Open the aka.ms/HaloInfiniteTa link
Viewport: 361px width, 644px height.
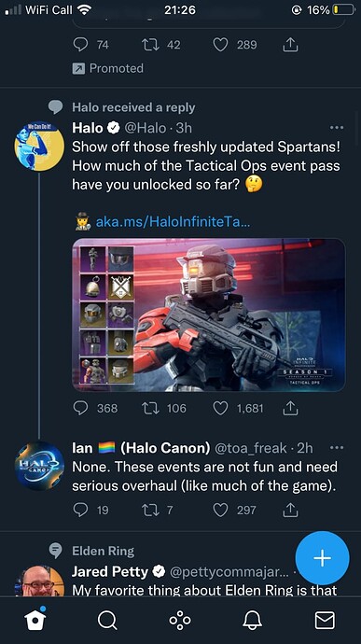173,222
